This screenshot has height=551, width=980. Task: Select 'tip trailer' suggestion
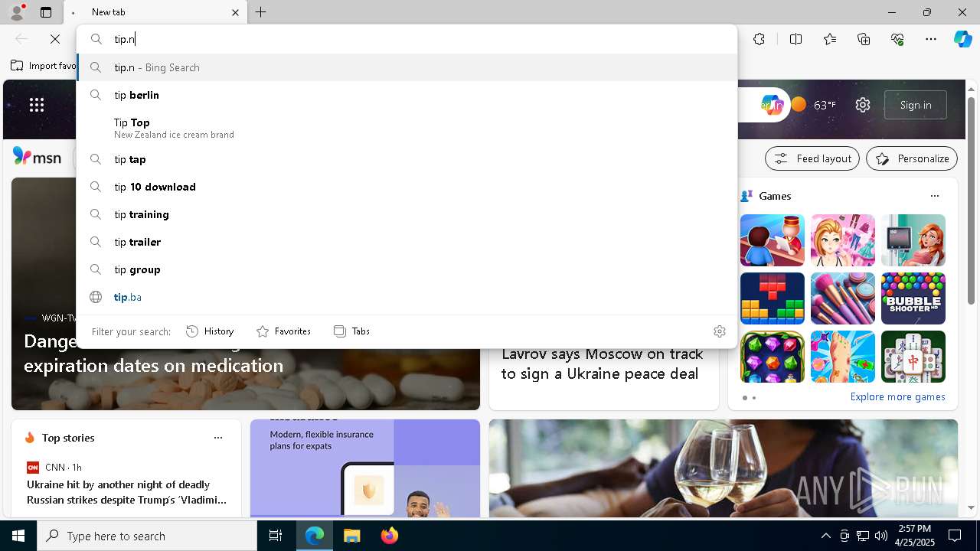407,242
